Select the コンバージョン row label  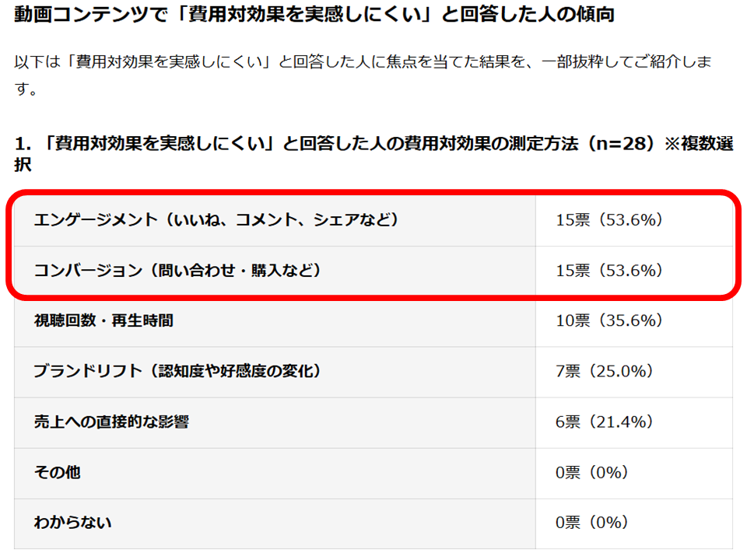pos(177,270)
